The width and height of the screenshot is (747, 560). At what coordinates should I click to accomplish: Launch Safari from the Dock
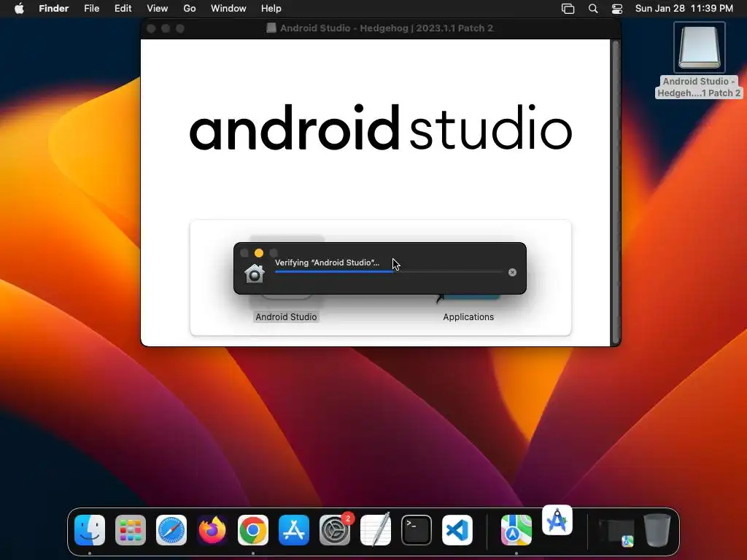tap(171, 530)
